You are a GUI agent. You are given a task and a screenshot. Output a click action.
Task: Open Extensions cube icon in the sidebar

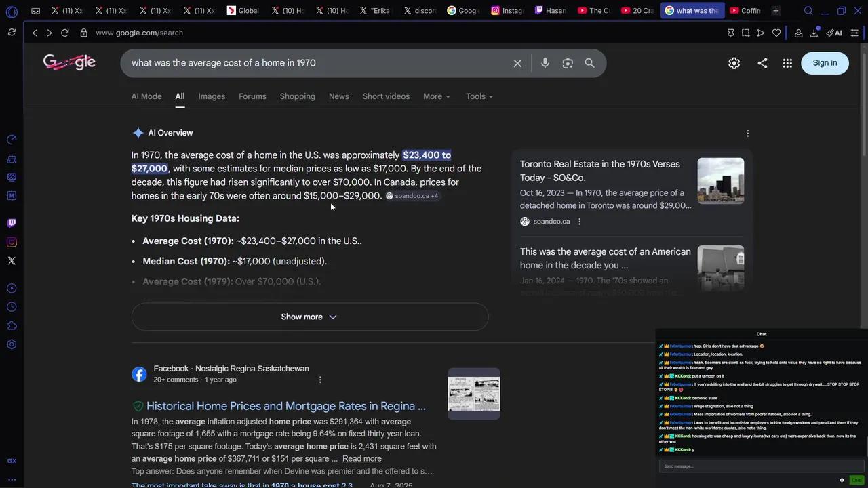tap(12, 326)
